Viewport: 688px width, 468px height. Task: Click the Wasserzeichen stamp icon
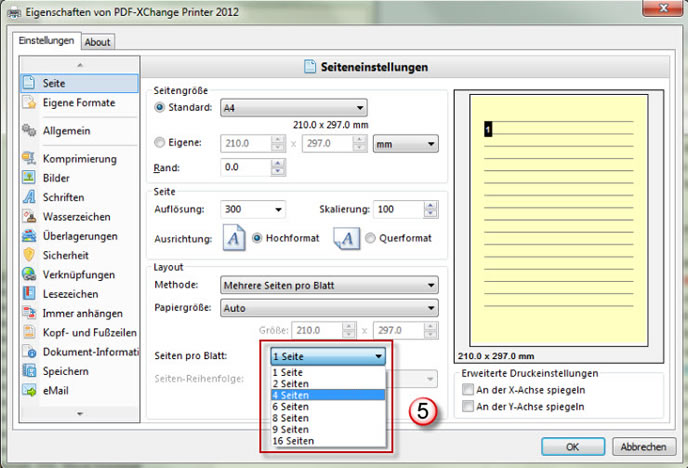point(29,216)
